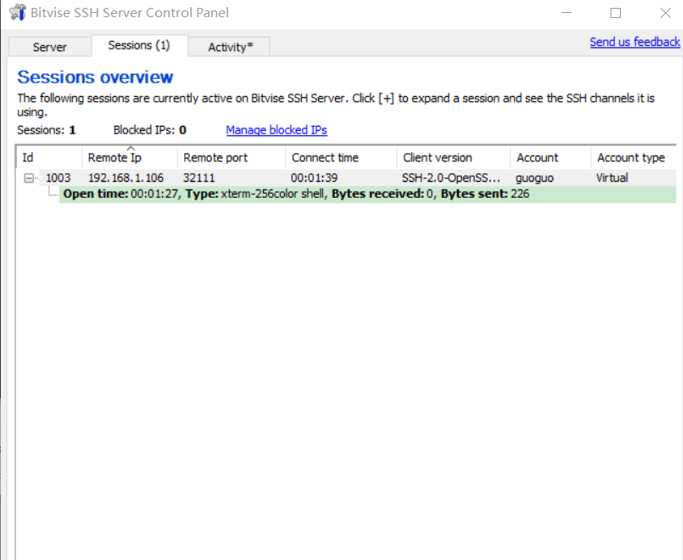Viewport: 683px width, 560px height.
Task: Sort by the Client version column header
Action: point(453,158)
